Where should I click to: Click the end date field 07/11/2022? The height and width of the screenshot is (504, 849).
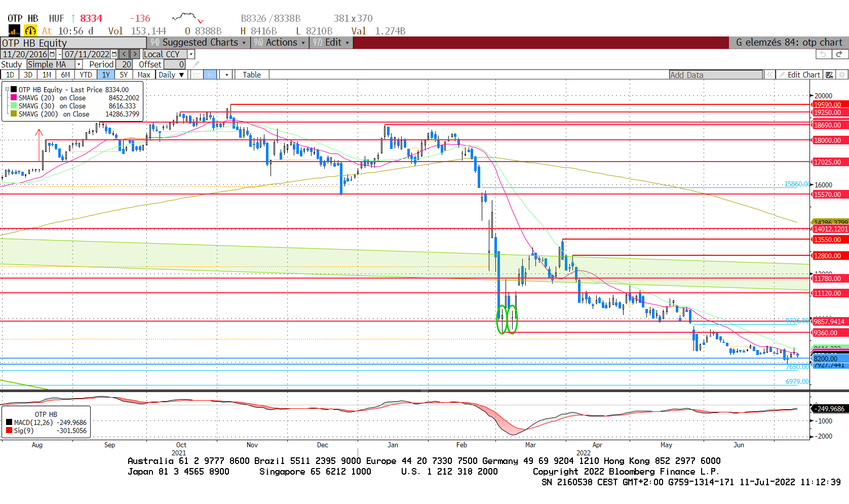(87, 54)
